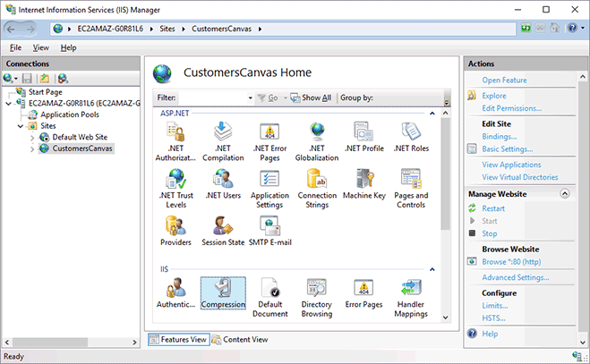Click the refresh page icon in address bar

(x=526, y=28)
